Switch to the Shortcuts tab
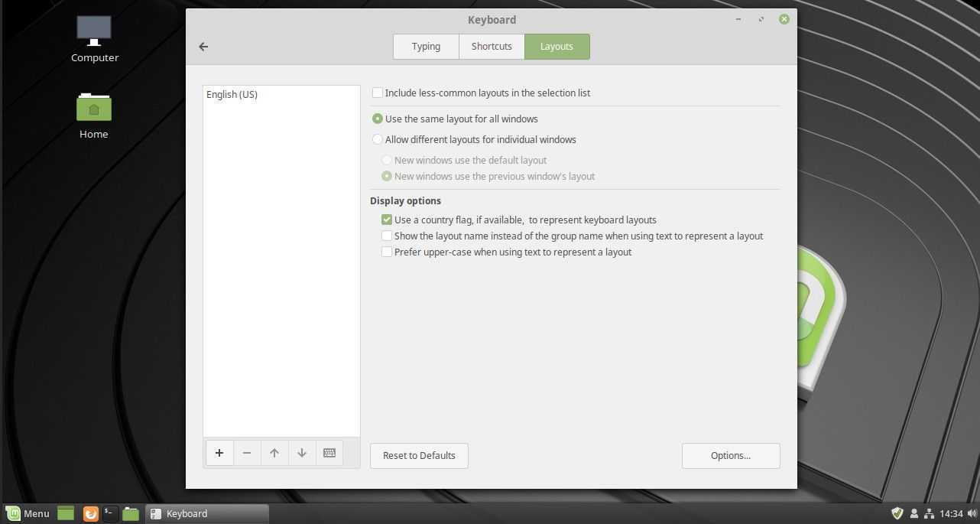The width and height of the screenshot is (980, 524). click(492, 47)
